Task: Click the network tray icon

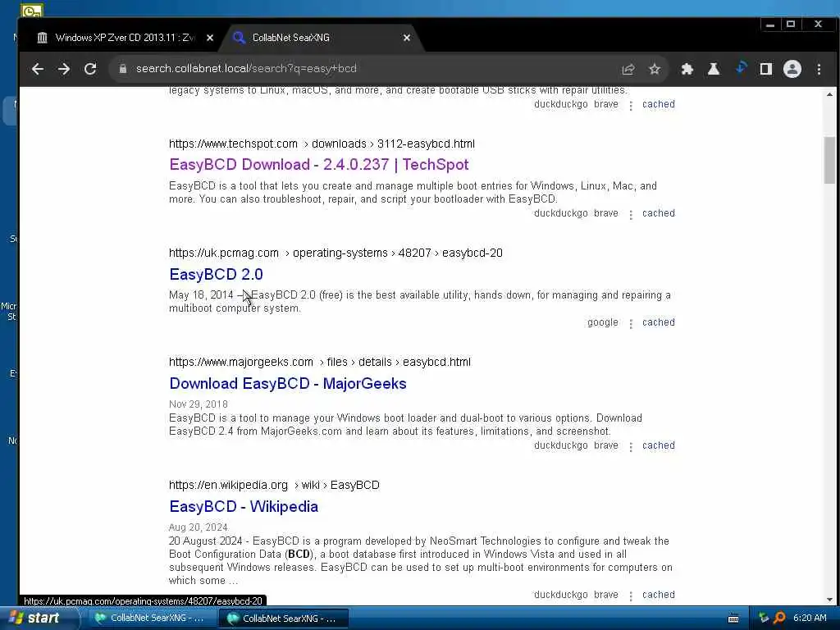Action: (x=764, y=619)
